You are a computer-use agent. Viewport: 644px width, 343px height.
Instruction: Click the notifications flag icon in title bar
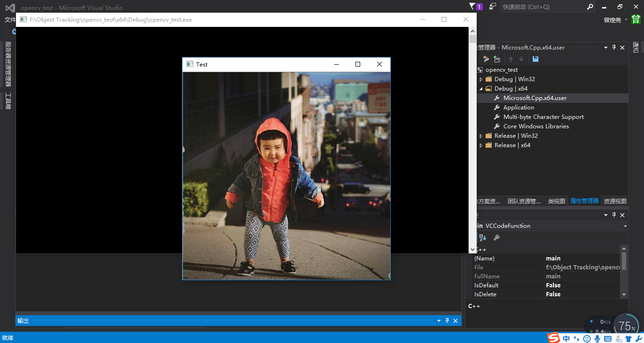coord(473,7)
